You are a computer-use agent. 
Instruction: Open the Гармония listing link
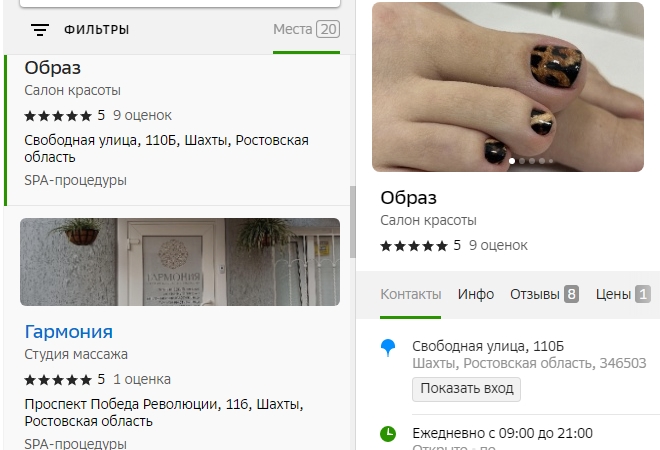69,332
